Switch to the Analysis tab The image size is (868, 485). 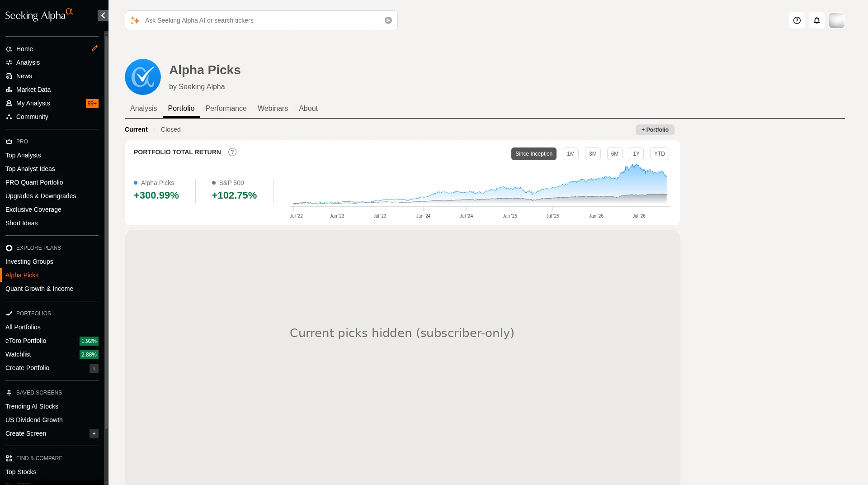pos(144,109)
